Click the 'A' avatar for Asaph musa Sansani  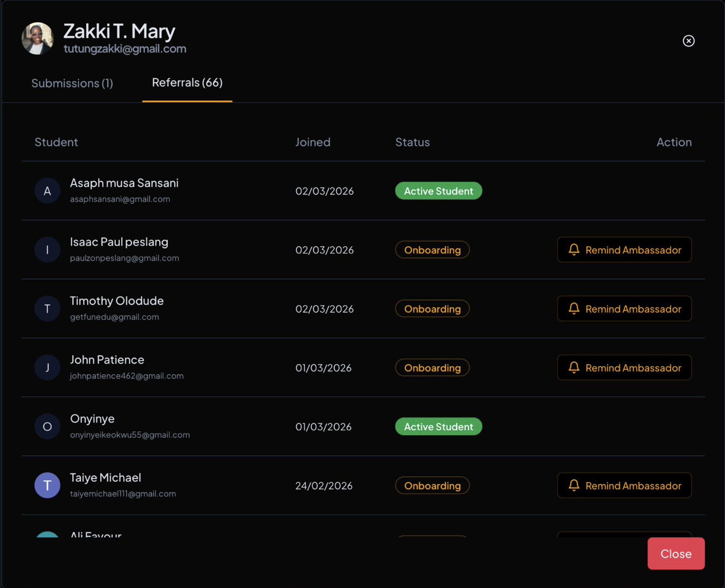tap(47, 191)
